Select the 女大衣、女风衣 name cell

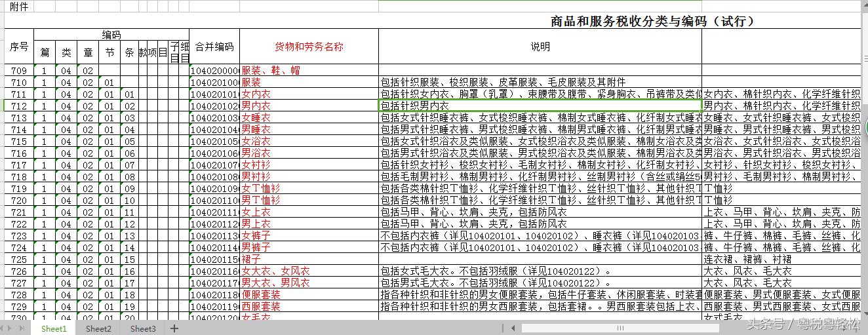[x=309, y=271]
